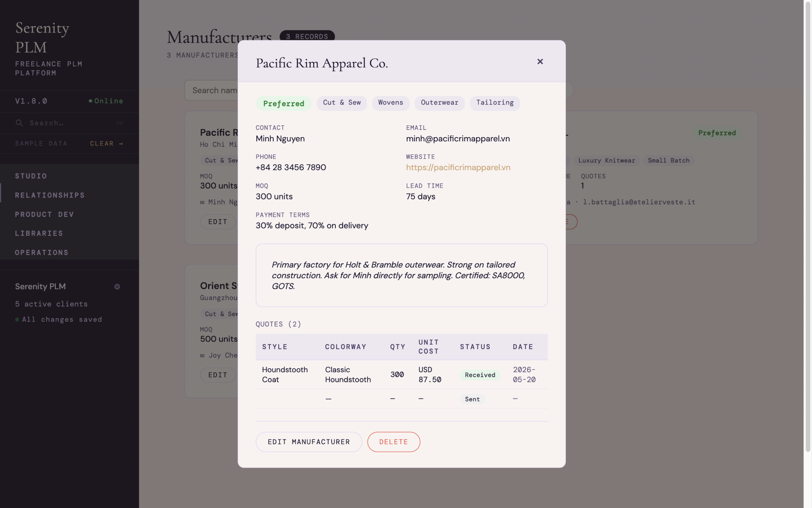Click the Search field in the sidebar
This screenshot has width=812, height=508.
69,123
